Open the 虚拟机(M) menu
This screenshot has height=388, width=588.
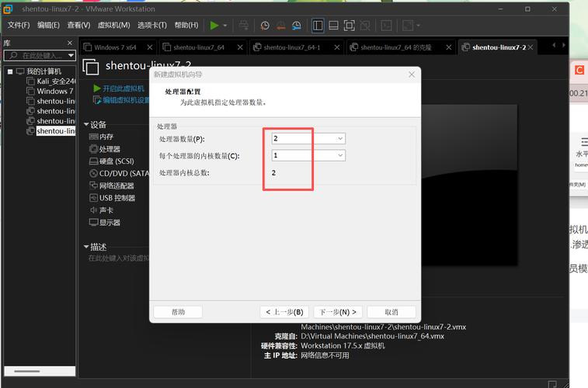pos(113,25)
